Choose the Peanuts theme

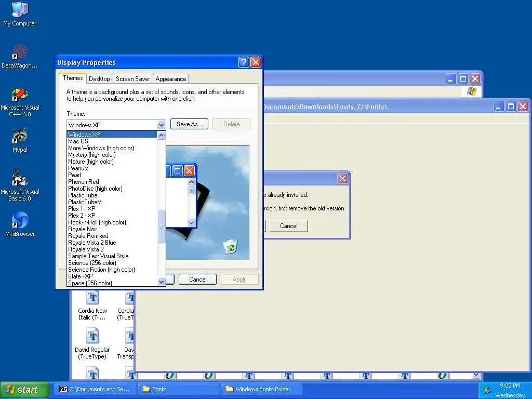coord(112,168)
